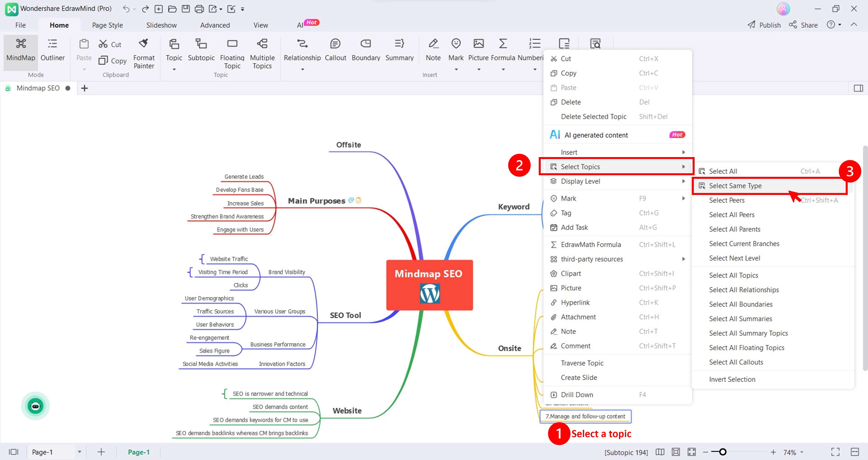The image size is (868, 460).
Task: Switch to the Page Style tab
Action: [107, 25]
